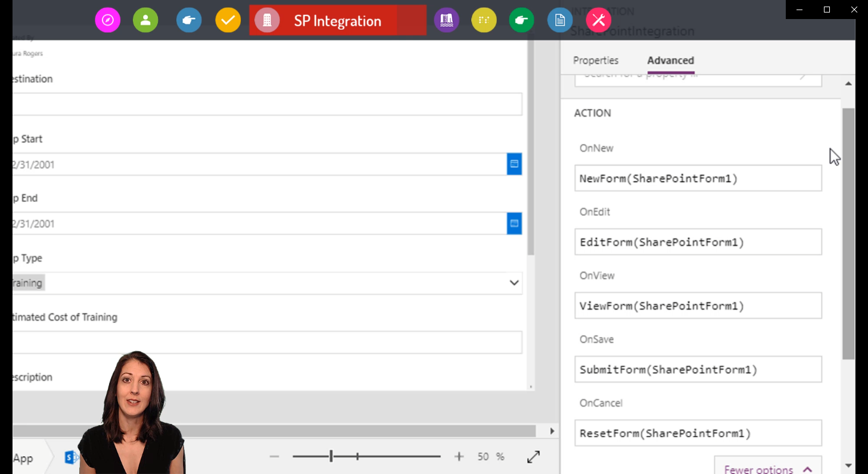Click the properties panel vertical scrollbar thumb
868x474 pixels.
tap(848, 233)
